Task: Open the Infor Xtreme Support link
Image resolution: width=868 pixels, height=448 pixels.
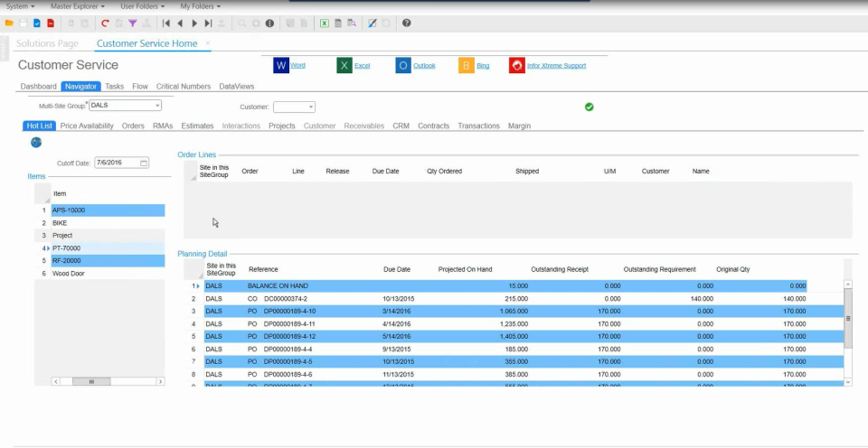Action: 556,65
